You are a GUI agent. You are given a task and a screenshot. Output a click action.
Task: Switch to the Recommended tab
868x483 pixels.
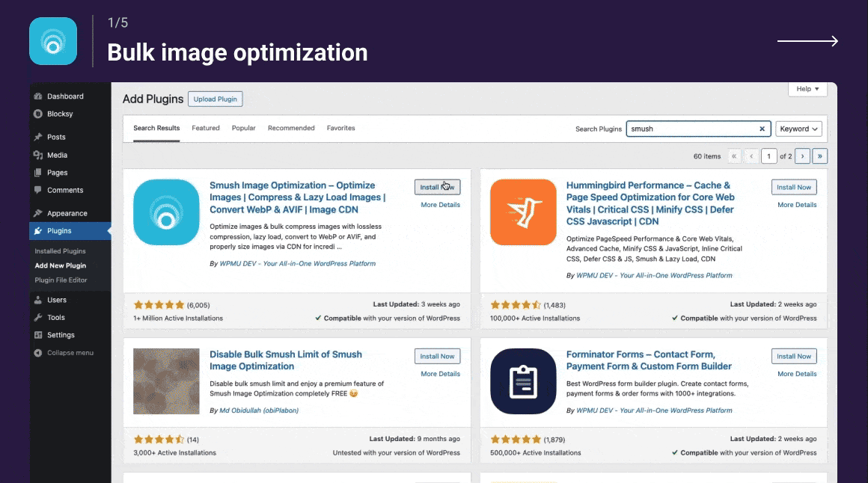pos(291,128)
